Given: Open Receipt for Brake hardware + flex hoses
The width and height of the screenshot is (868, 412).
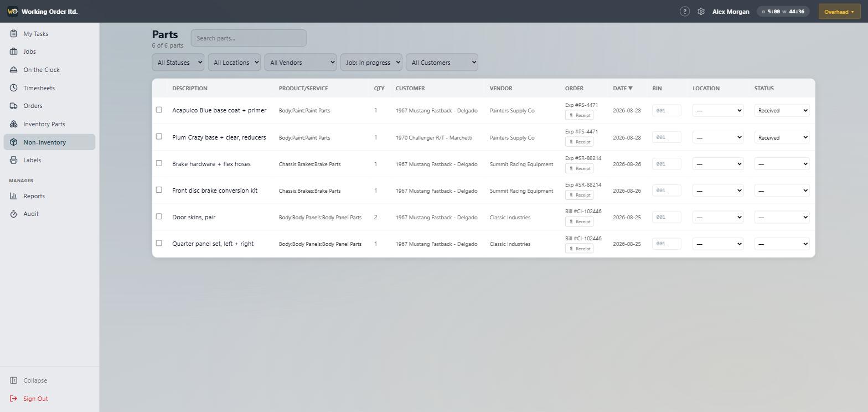Looking at the screenshot, I should coord(579,168).
